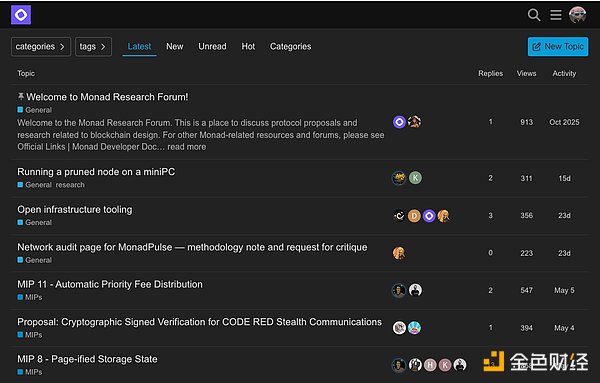Screen dimensions: 600x383
Task: Click blue avatar on CODE RED proposal row
Action: click(x=414, y=328)
